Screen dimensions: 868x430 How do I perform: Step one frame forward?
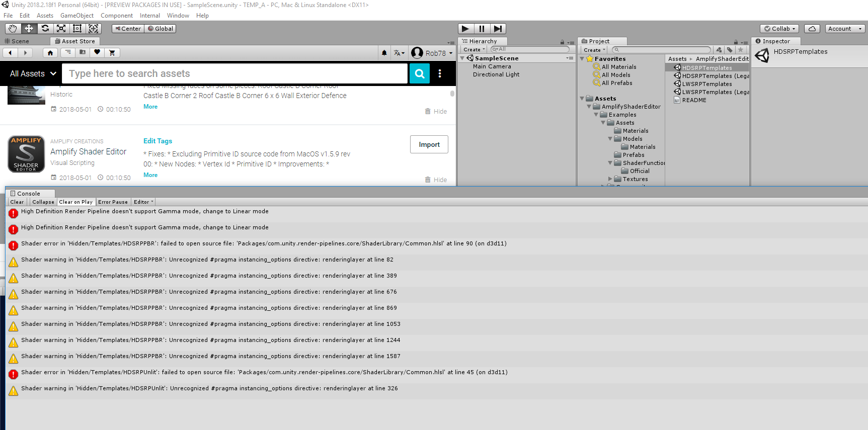(498, 29)
